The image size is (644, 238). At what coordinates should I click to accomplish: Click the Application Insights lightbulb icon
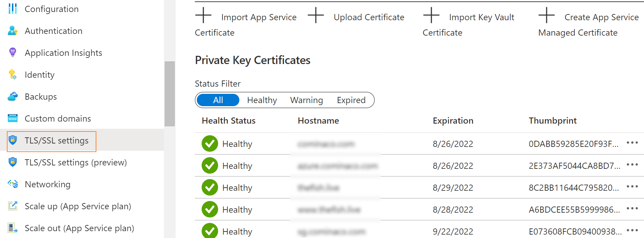(x=13, y=52)
